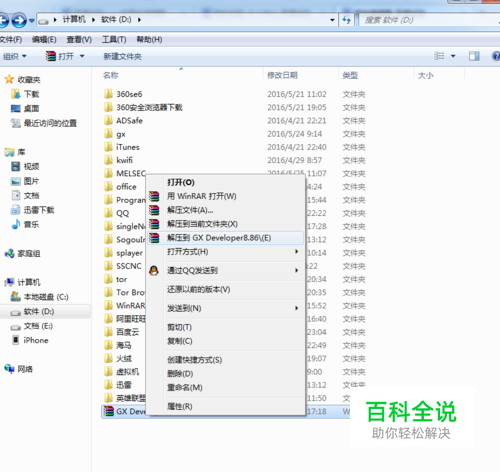Click the change view icon
Screen dimensions: 500x472
[x=439, y=56]
